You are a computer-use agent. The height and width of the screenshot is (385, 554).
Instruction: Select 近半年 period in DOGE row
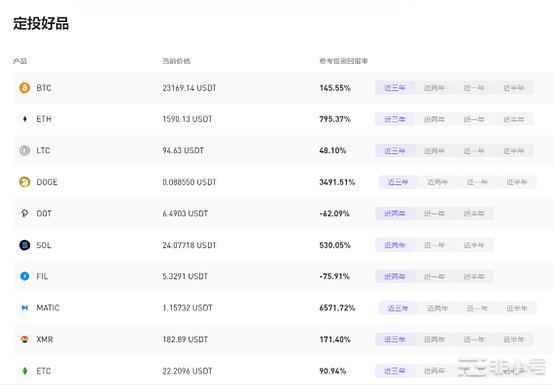(x=517, y=182)
